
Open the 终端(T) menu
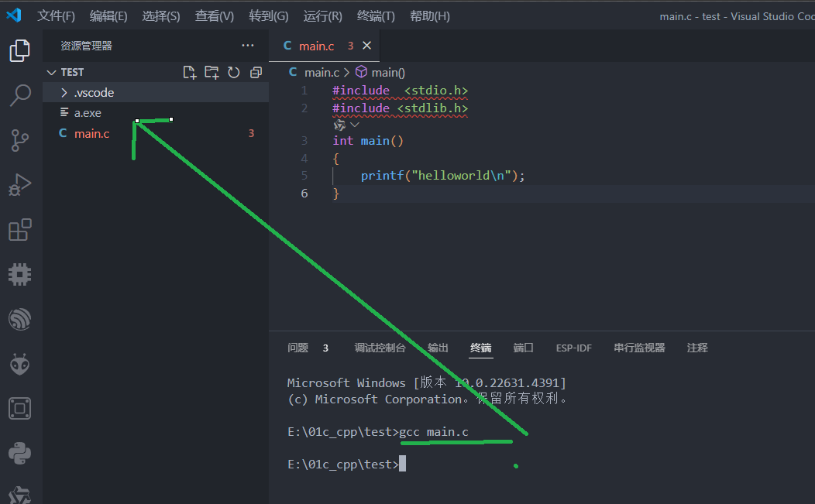[376, 16]
